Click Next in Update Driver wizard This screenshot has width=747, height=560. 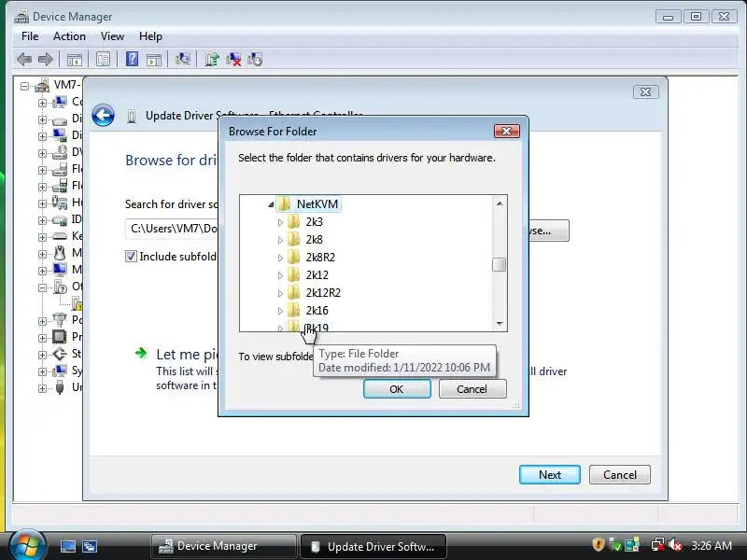[550, 475]
